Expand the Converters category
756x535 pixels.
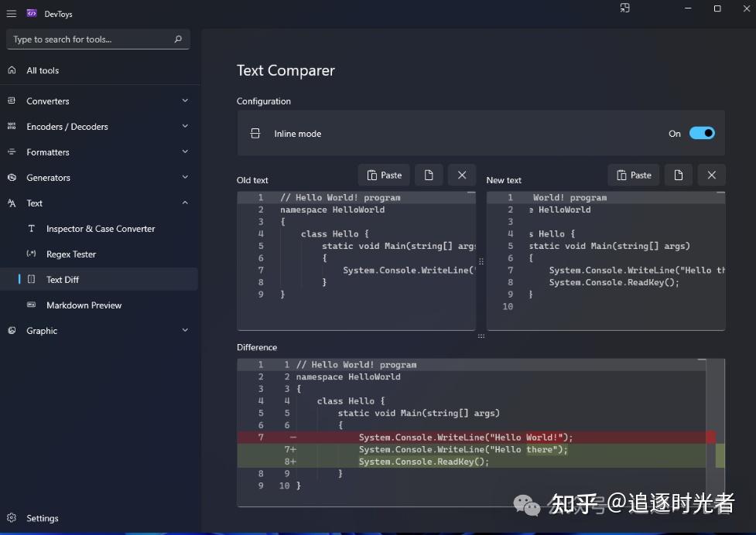(x=185, y=101)
